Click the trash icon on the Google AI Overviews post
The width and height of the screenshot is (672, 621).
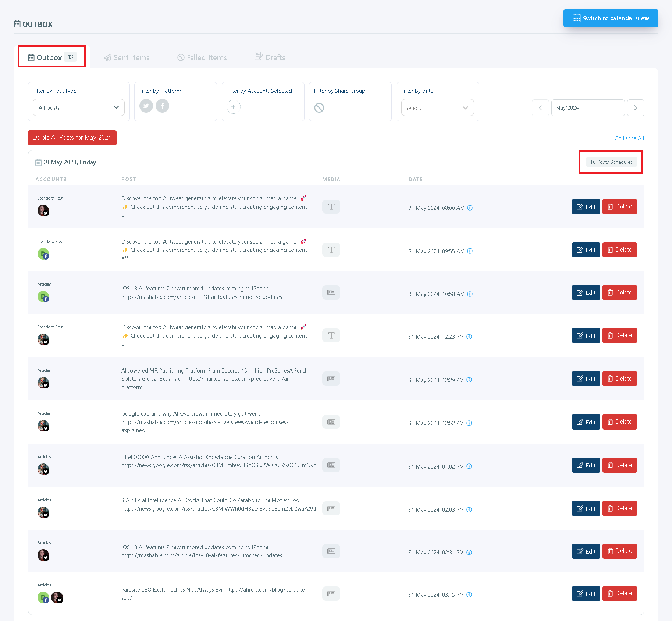(x=610, y=422)
